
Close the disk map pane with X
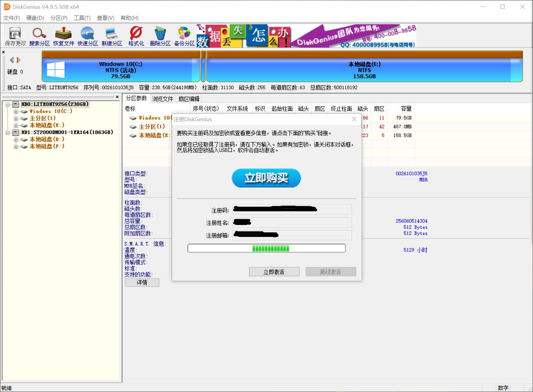[4, 52]
